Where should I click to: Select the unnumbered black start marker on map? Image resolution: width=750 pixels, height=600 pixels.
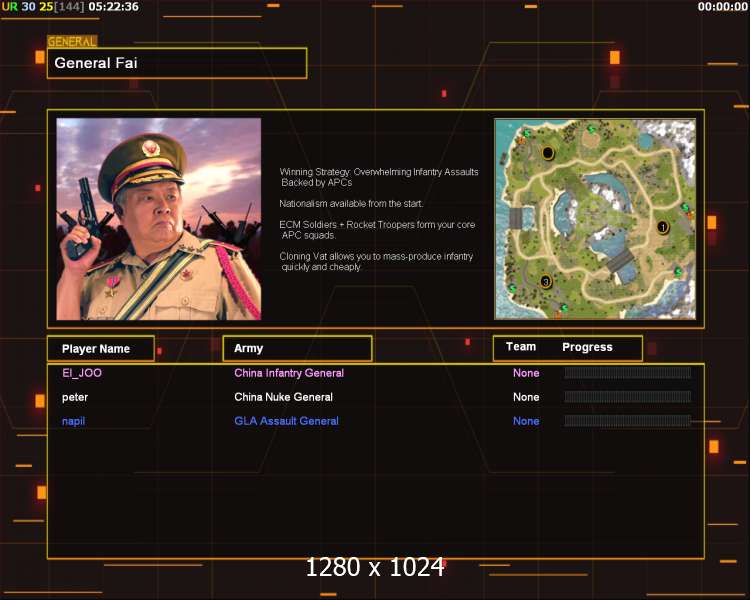pos(548,153)
